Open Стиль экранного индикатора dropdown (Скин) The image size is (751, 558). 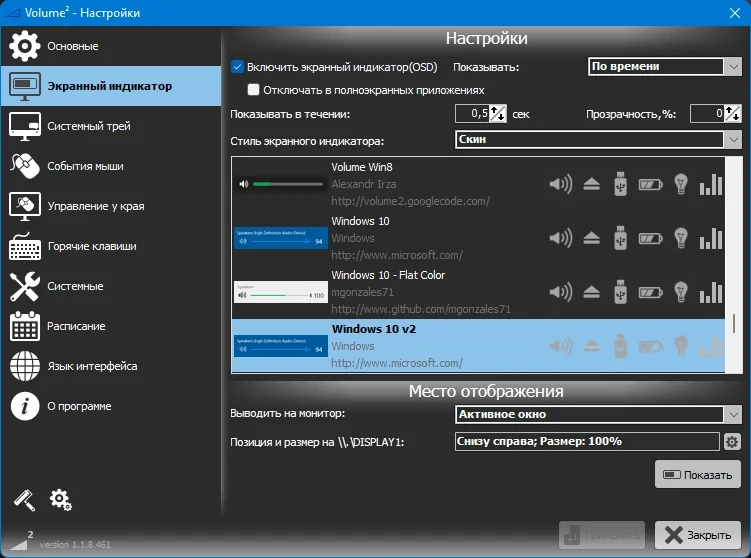pos(598,139)
